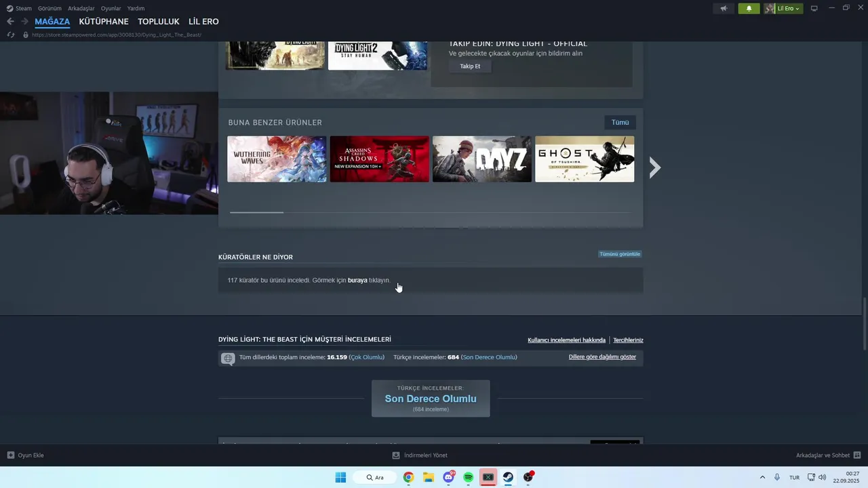Open the red-highlighted taskbar app icon
The height and width of the screenshot is (488, 868).
point(488,477)
